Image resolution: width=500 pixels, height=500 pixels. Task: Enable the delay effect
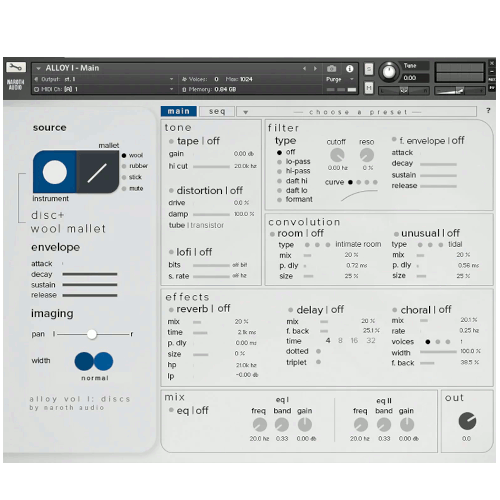click(x=290, y=310)
